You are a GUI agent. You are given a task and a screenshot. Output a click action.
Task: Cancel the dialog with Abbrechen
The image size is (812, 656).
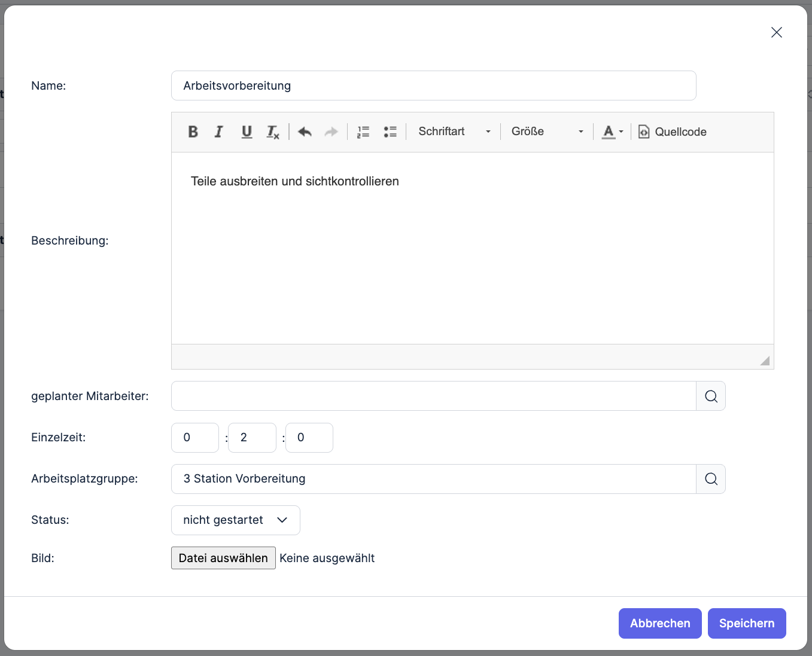tap(659, 623)
